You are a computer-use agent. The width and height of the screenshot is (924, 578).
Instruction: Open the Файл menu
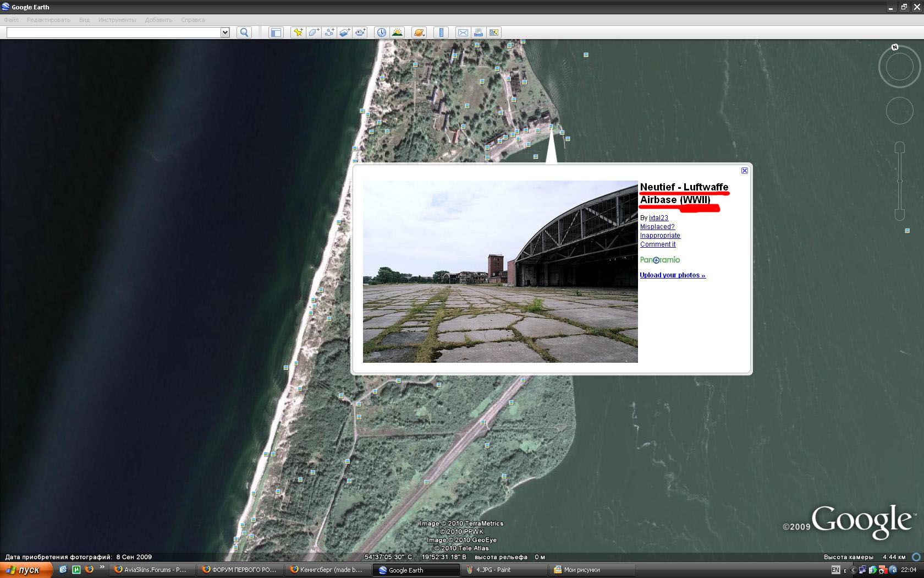(x=12, y=20)
